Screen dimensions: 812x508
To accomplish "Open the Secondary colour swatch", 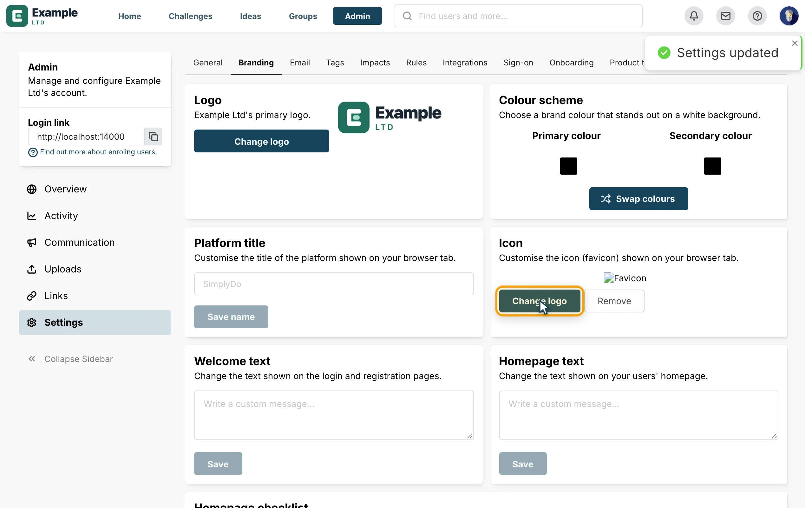I will [x=712, y=166].
